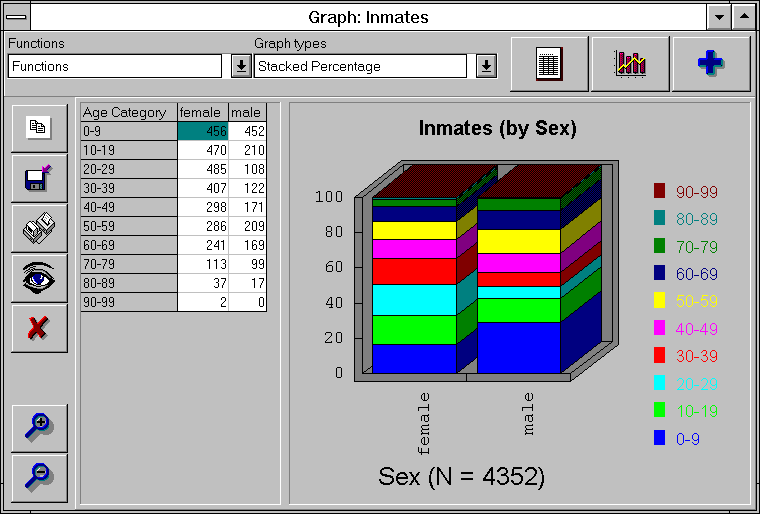
Task: Zoom out with the minus magnifier
Action: point(39,478)
